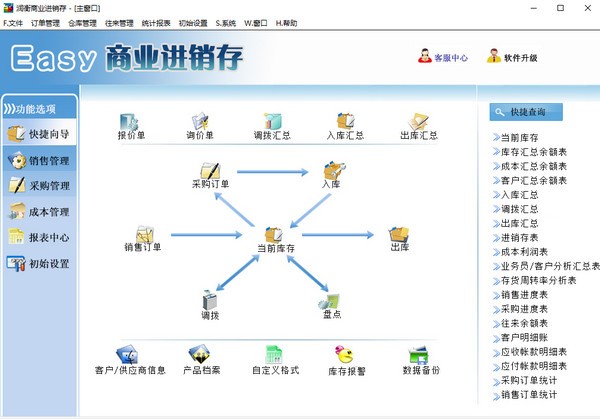Open the H.帮助 menu

(286, 23)
